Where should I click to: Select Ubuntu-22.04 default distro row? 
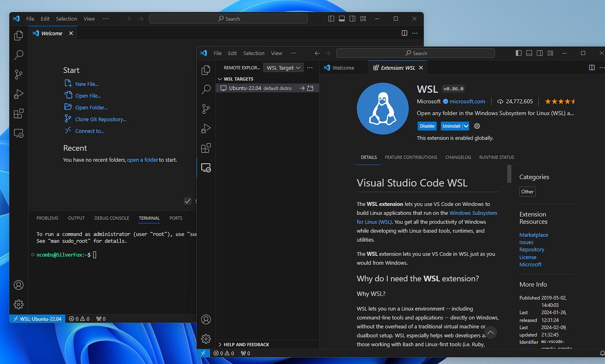coord(267,88)
